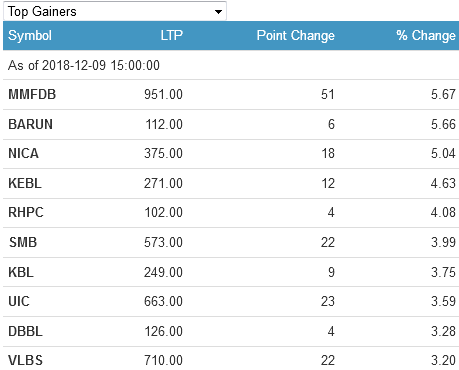Viewport: 459px width, 370px height.
Task: Open the Top Gainers dropdown
Action: point(115,11)
